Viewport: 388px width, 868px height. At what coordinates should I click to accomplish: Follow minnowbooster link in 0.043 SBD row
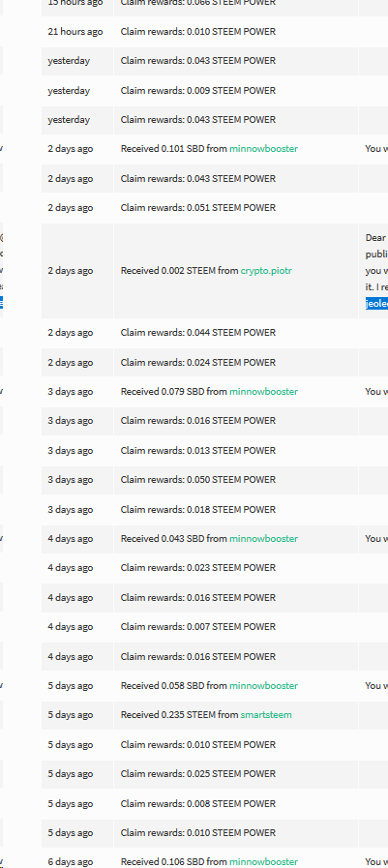point(263,539)
